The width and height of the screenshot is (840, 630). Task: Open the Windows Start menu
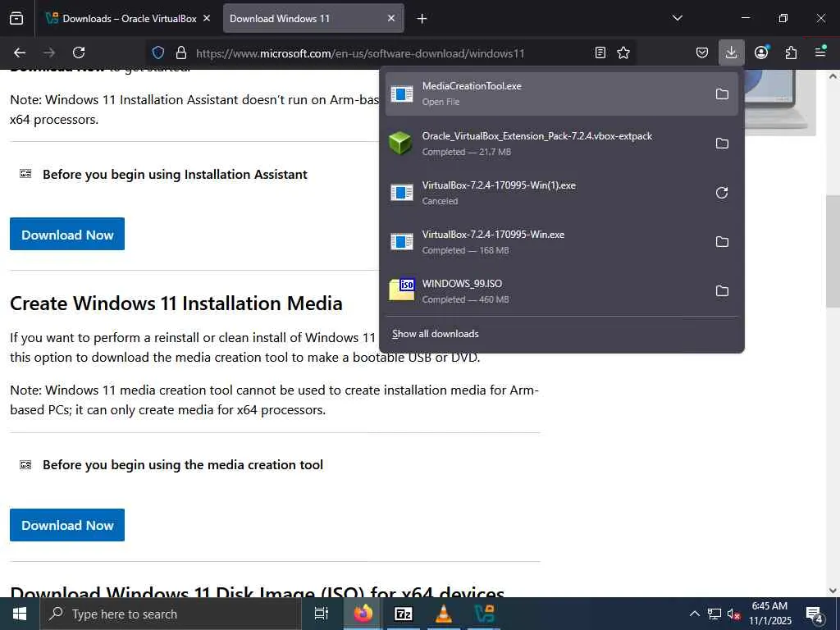[x=20, y=614]
